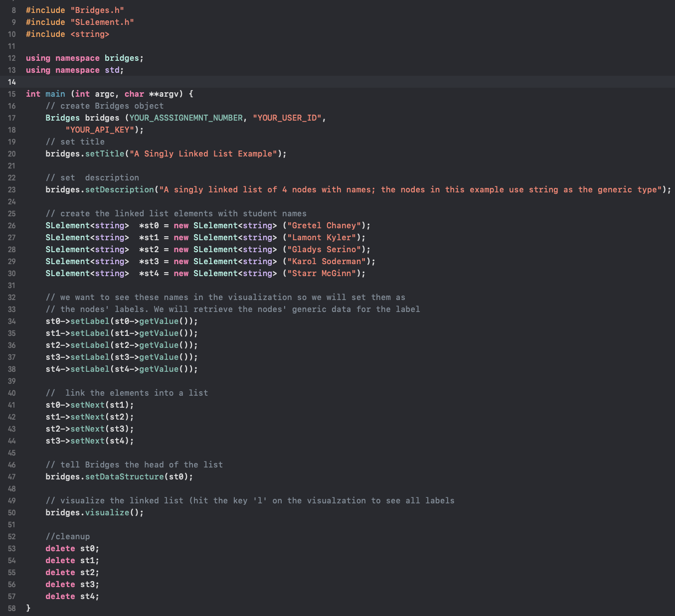Click "delete st1;" statement
The image size is (675, 616).
click(x=72, y=561)
